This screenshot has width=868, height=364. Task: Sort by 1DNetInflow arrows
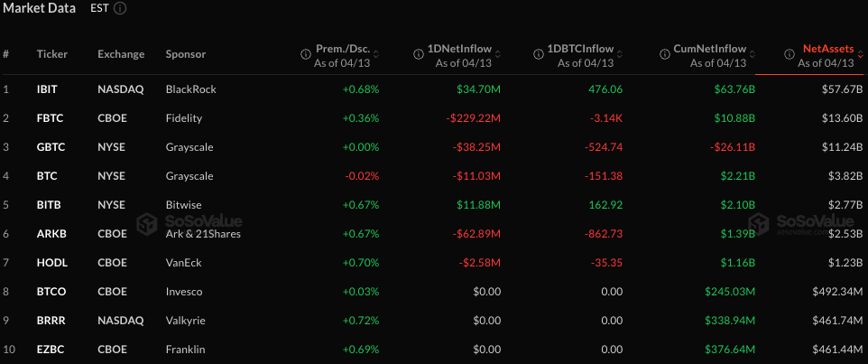pyautogui.click(x=498, y=54)
